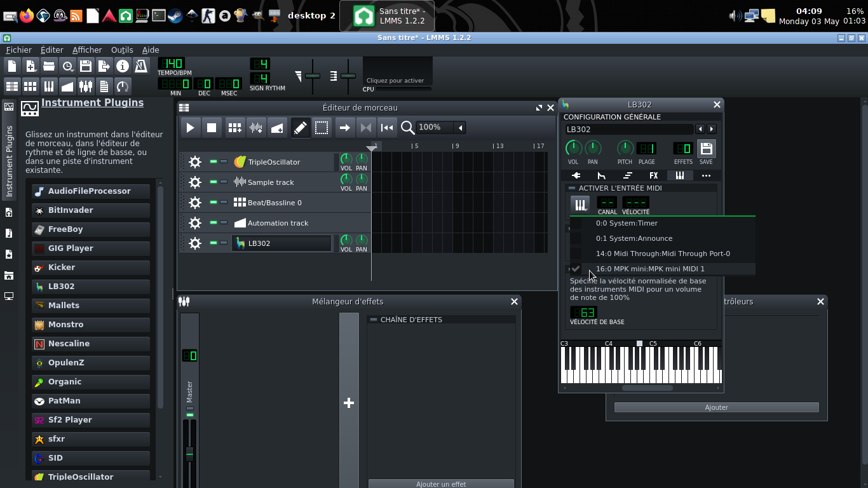Click the Master fader in effects mixer
The image size is (868, 488).
point(189,454)
